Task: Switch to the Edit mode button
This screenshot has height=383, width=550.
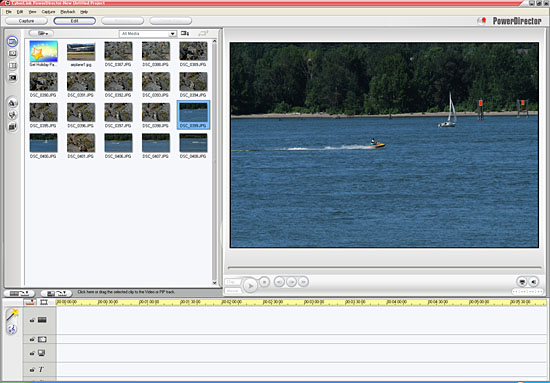Action: pyautogui.click(x=74, y=21)
